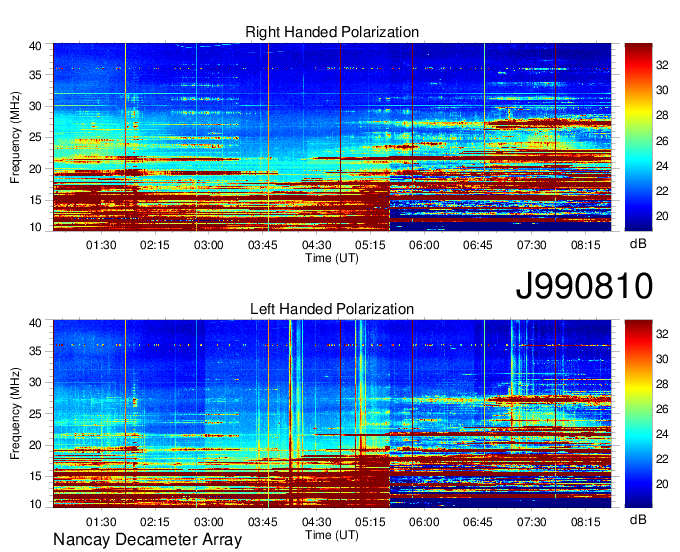The image size is (680, 552).
Task: Click the 01:30 time tick of the top plot
Action: click(x=101, y=245)
